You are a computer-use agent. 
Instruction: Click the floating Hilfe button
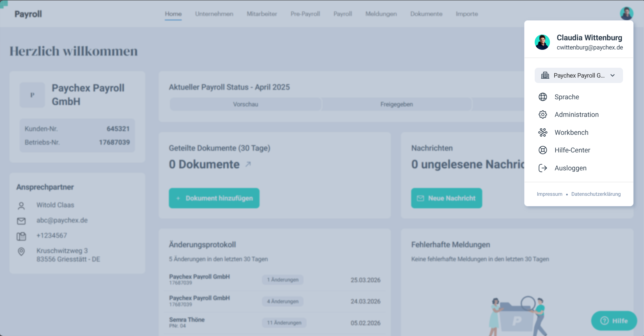coord(614,321)
